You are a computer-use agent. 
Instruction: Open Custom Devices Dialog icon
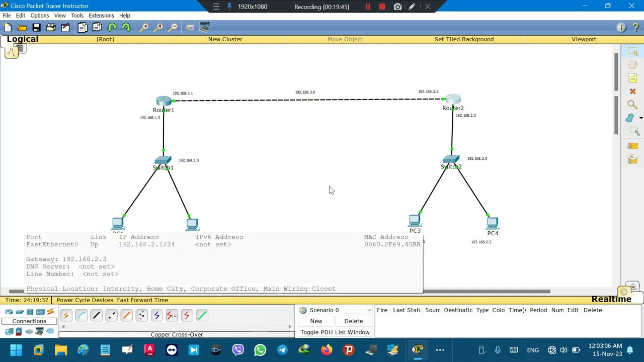(204, 27)
